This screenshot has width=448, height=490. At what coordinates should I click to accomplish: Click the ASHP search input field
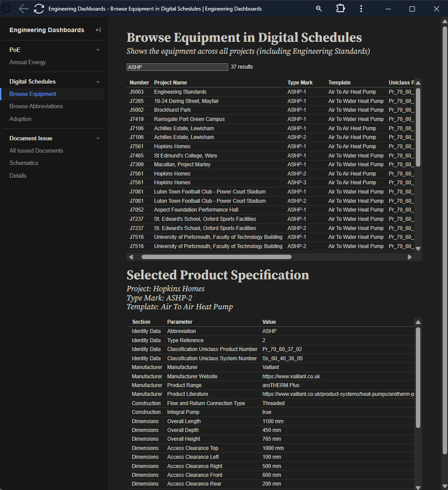[x=177, y=67]
